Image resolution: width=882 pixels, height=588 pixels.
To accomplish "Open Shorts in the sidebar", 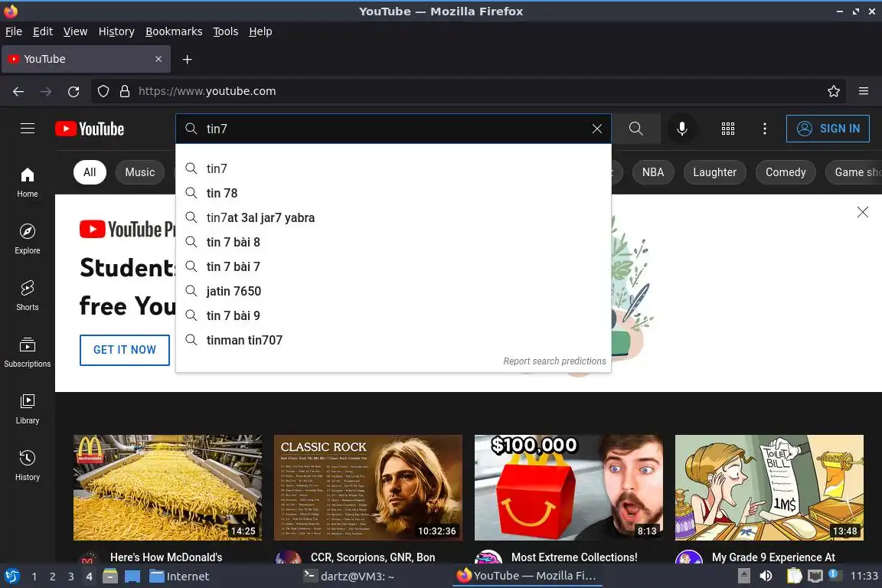I will pos(28,296).
